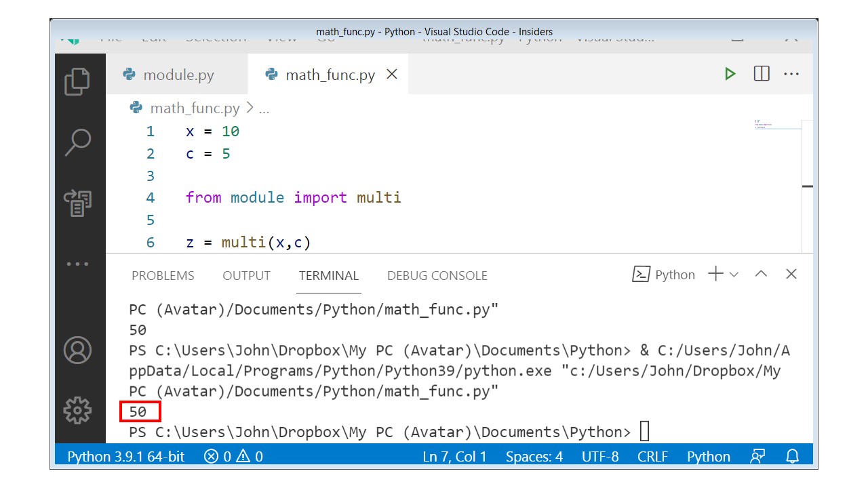
Task: Toggle the editor actions ellipsis menu
Action: [x=791, y=74]
